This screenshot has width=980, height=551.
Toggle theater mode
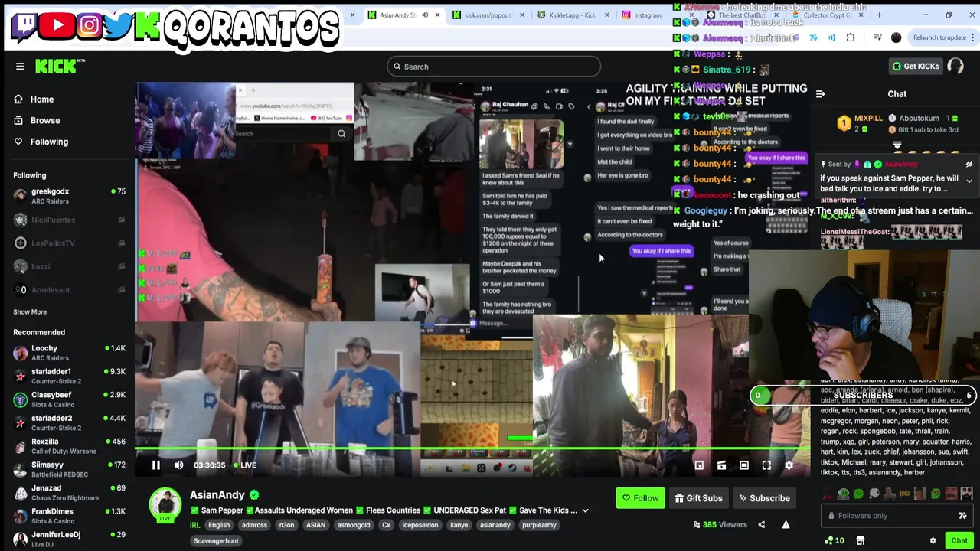click(744, 465)
